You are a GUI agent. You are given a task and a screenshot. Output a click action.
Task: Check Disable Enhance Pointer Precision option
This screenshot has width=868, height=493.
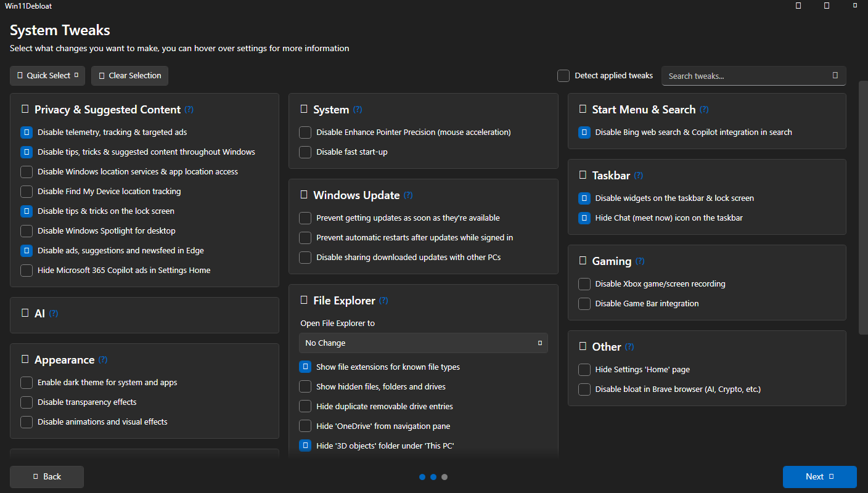(x=305, y=132)
